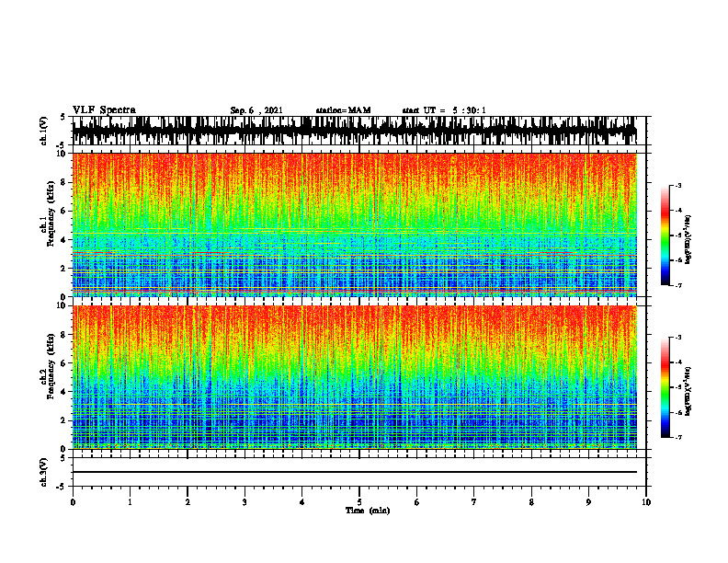Click the time-axis tick label '4'
Viewport: 728px width, 563px height.
pos(302,502)
